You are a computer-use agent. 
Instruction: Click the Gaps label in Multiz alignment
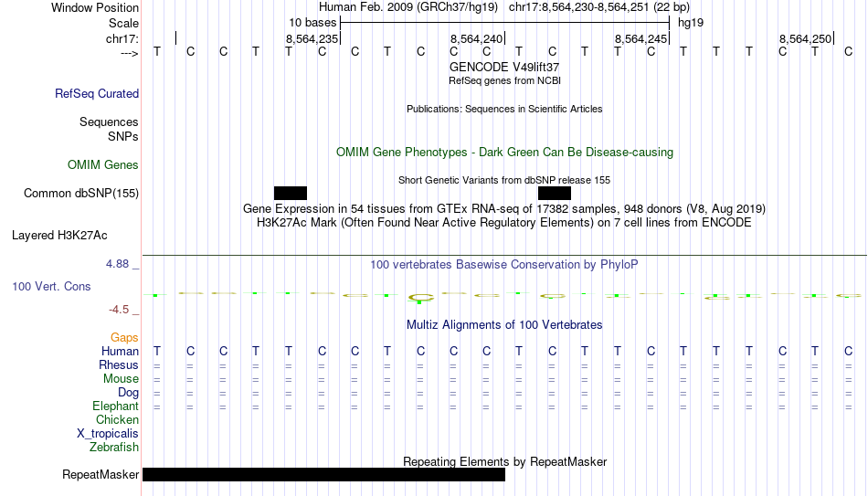(x=124, y=338)
